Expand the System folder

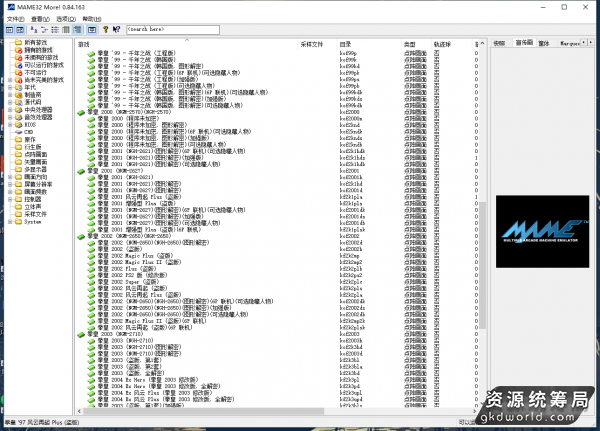click(x=10, y=222)
